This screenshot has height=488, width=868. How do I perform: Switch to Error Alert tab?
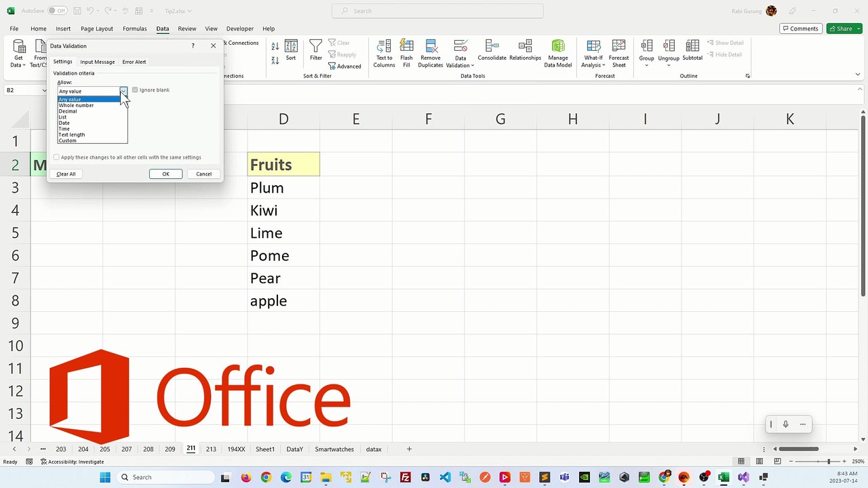coord(134,62)
